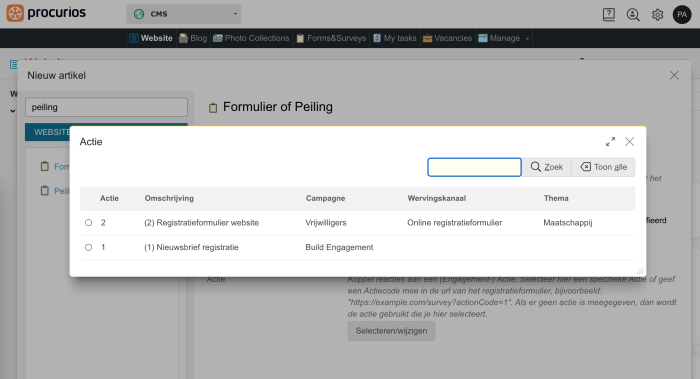
Task: Click the Vrijwilligers campaign cell
Action: click(x=326, y=222)
